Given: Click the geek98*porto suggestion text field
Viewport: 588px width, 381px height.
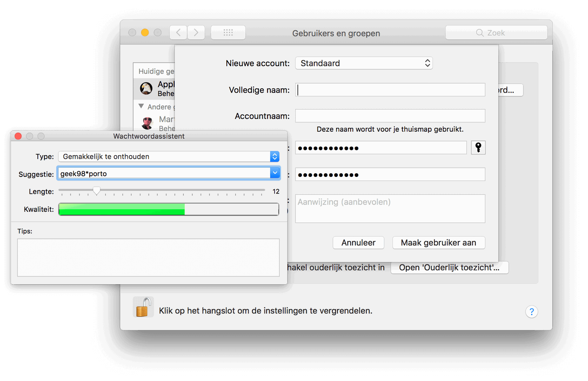Looking at the screenshot, I should 164,173.
